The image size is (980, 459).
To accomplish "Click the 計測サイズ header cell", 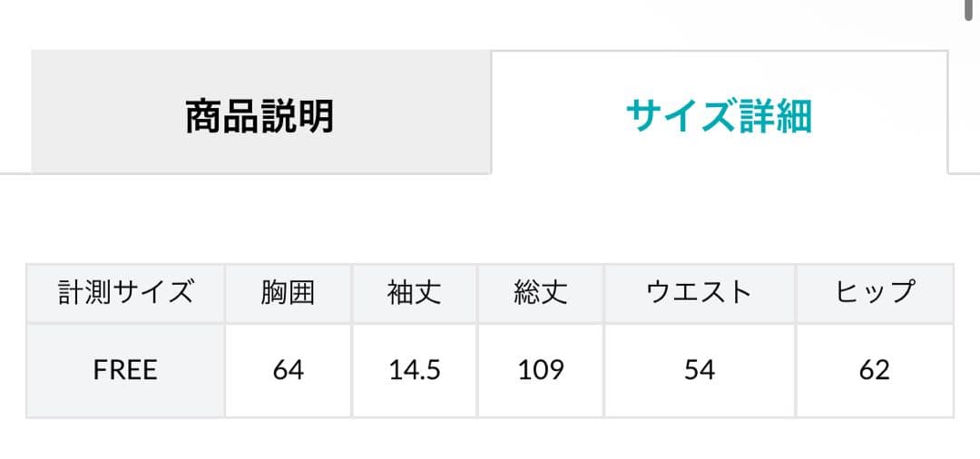I will [125, 293].
